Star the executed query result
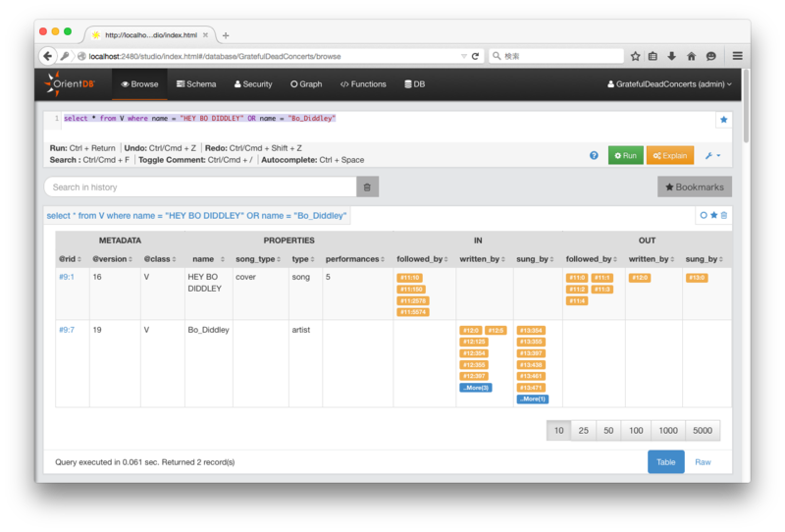785x532 pixels. (x=714, y=215)
